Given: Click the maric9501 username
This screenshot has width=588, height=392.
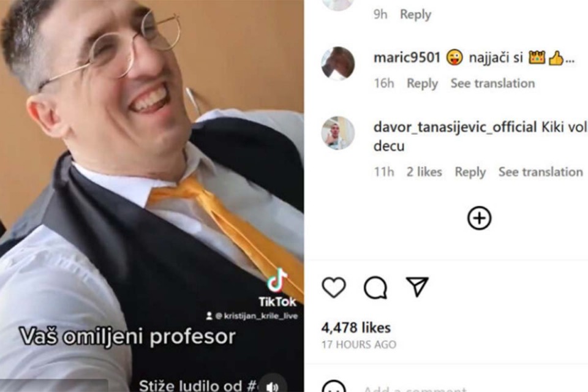Looking at the screenshot, I should 407,58.
